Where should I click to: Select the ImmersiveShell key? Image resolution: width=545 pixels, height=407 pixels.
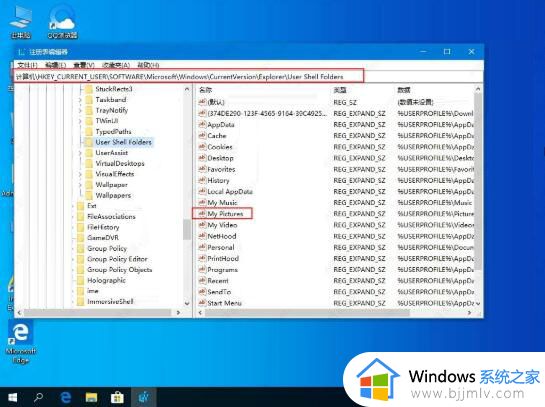point(110,302)
